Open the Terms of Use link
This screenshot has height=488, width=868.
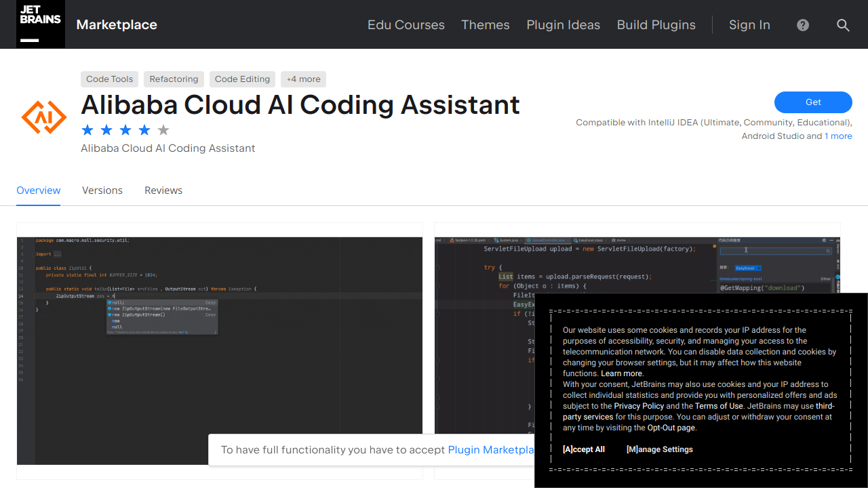pyautogui.click(x=719, y=406)
